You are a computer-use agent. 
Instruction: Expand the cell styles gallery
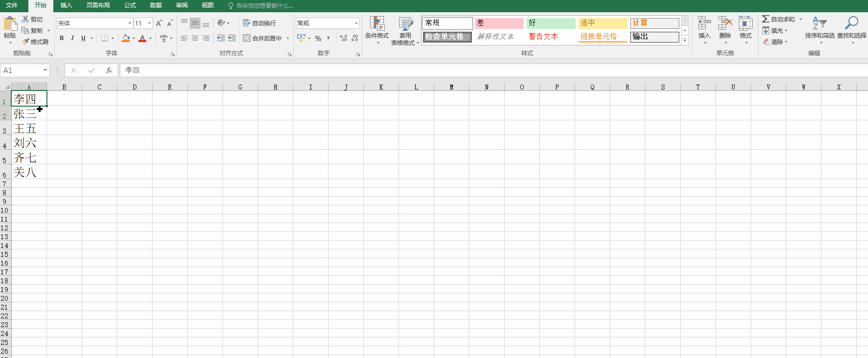685,41
